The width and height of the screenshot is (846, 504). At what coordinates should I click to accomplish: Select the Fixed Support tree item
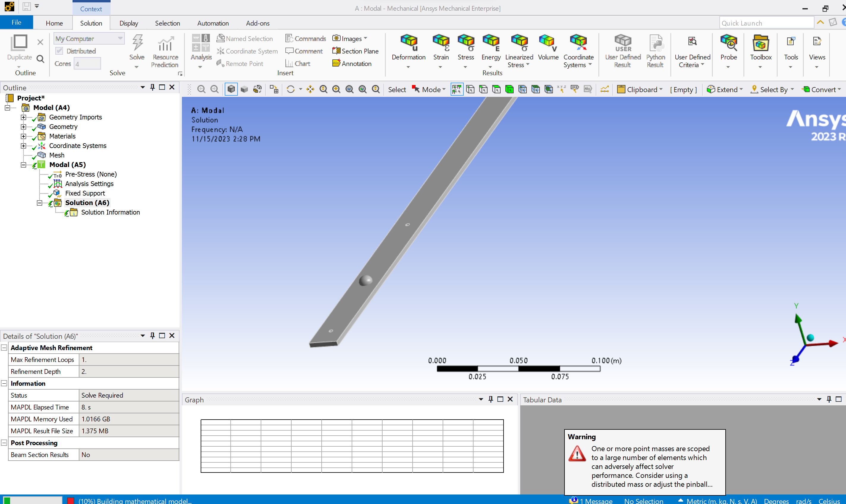(85, 193)
